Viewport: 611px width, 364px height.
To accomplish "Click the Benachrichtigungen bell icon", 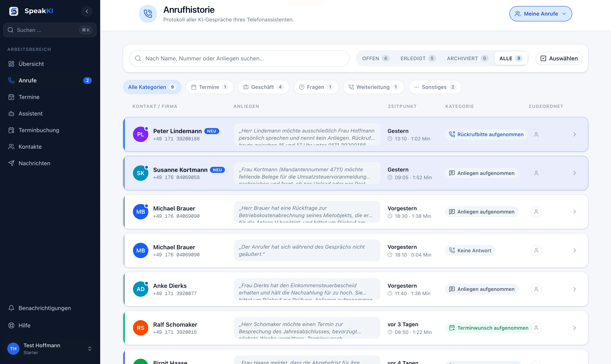I will click(x=11, y=308).
